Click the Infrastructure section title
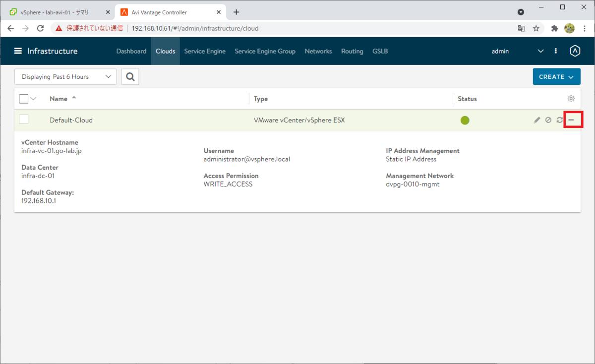The width and height of the screenshot is (595, 364). tap(53, 51)
